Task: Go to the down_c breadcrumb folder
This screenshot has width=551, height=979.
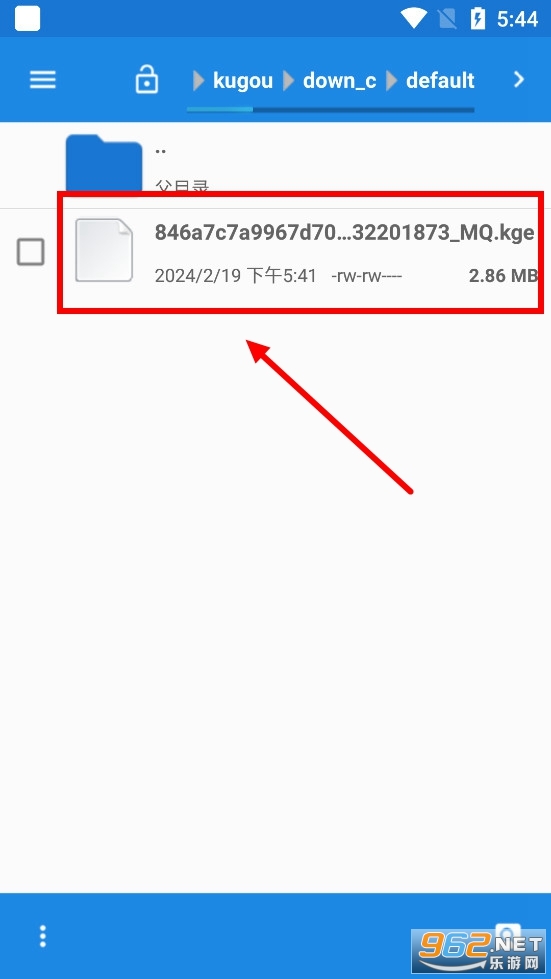Action: (339, 81)
